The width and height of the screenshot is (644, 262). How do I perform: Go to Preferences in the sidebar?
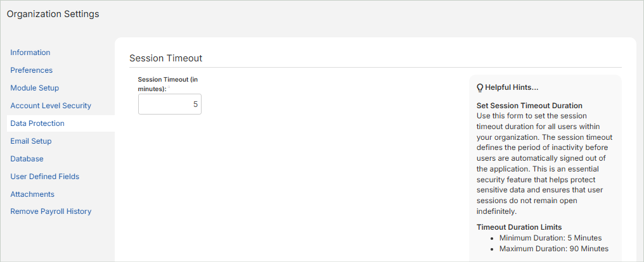click(x=32, y=70)
